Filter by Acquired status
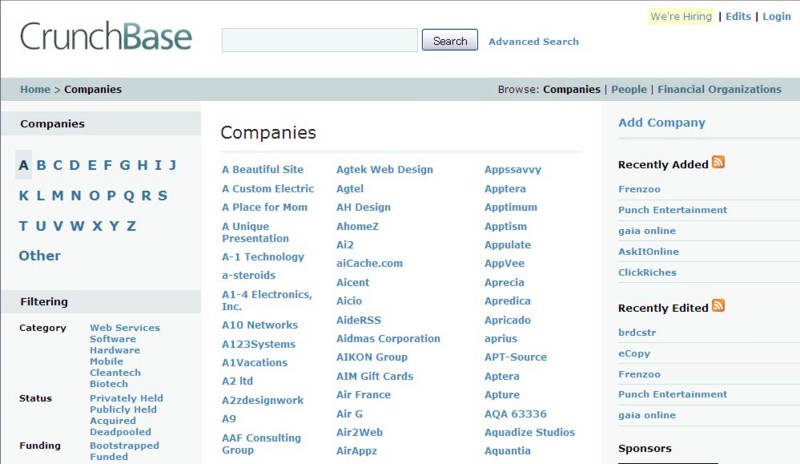This screenshot has width=800, height=464. pos(113,421)
